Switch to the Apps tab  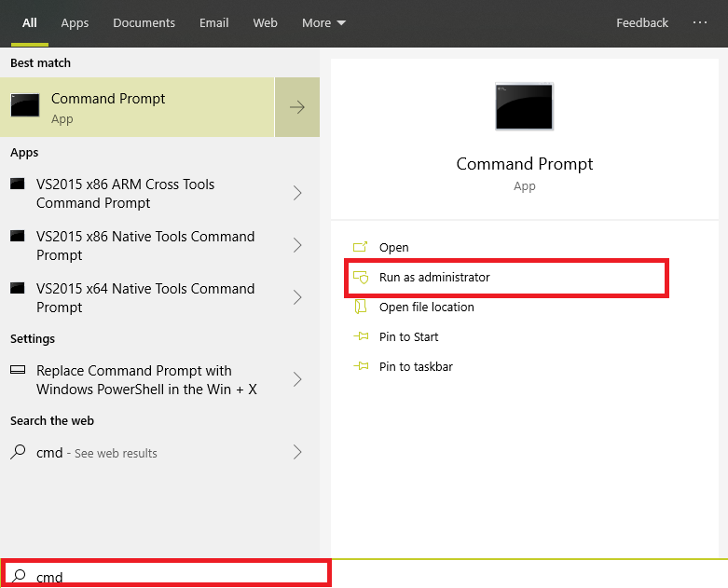(75, 22)
